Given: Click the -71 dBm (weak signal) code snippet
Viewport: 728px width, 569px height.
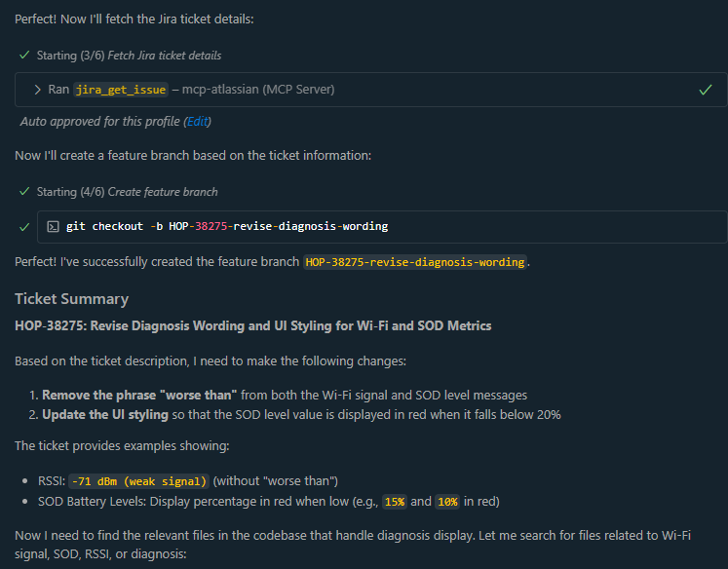Looking at the screenshot, I should point(140,481).
